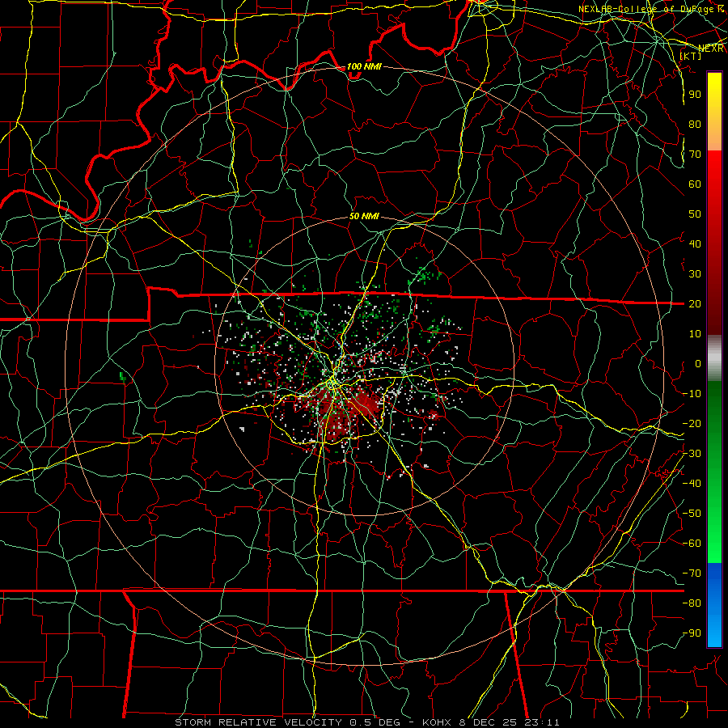Image resolution: width=728 pixels, height=728 pixels.
Task: Click the 10 value on the velocity scale
Action: click(695, 334)
